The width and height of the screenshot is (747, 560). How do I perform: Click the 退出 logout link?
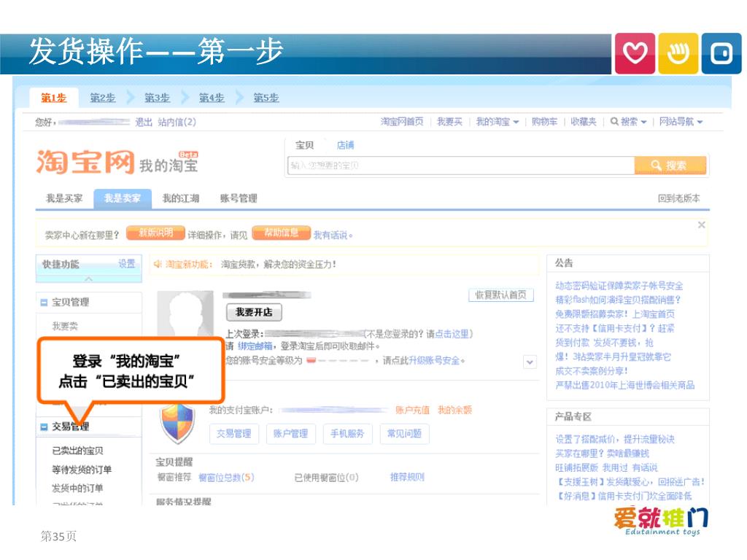tap(144, 122)
